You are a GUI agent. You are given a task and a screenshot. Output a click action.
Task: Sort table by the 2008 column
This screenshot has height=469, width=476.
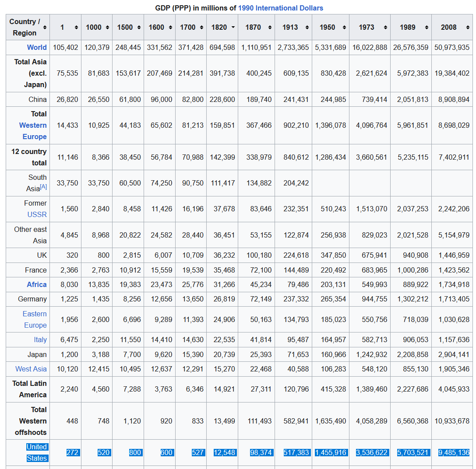pos(468,27)
